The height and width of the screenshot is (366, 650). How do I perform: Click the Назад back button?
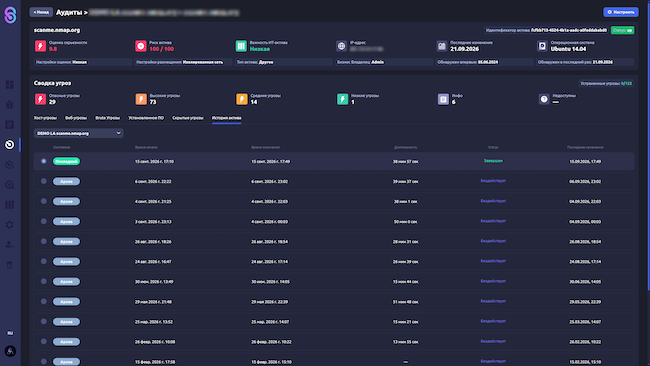tap(41, 12)
